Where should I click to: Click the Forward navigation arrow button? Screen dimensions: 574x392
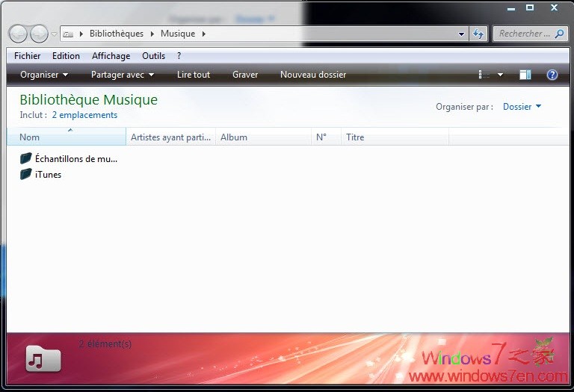pyautogui.click(x=39, y=34)
